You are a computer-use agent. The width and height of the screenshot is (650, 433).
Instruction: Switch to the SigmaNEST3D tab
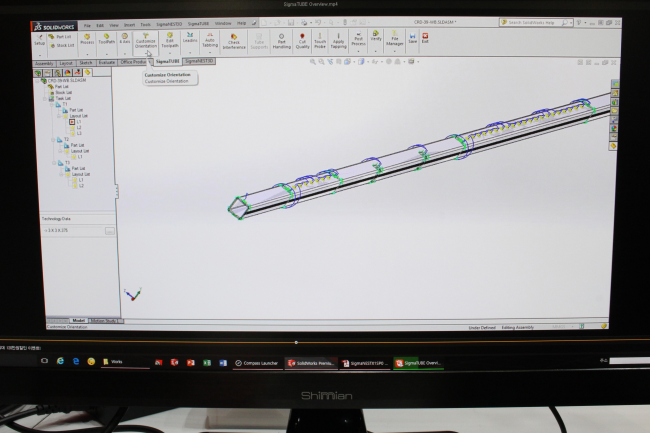point(198,61)
